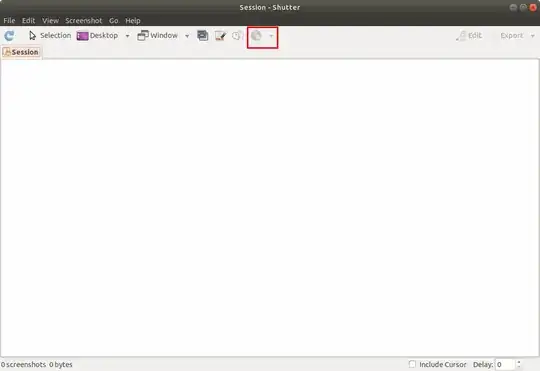Click the Export toolbar button
Image resolution: width=540 pixels, height=371 pixels.
click(x=512, y=35)
